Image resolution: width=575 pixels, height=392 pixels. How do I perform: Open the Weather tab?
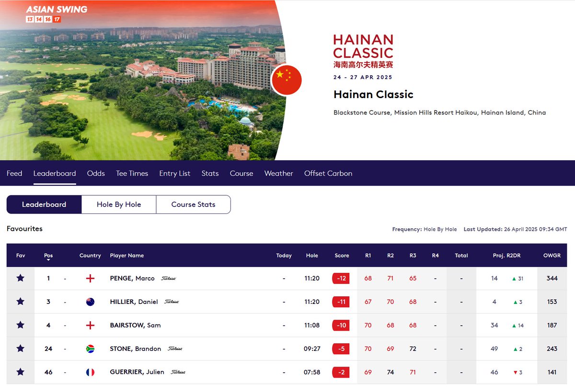278,173
